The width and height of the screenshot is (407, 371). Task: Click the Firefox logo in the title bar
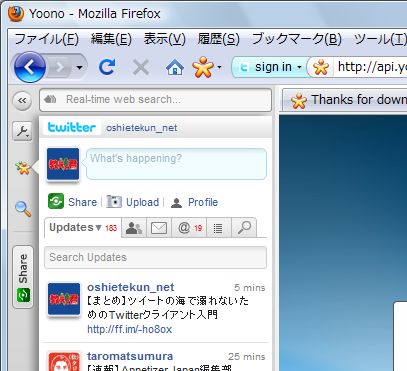click(x=16, y=14)
